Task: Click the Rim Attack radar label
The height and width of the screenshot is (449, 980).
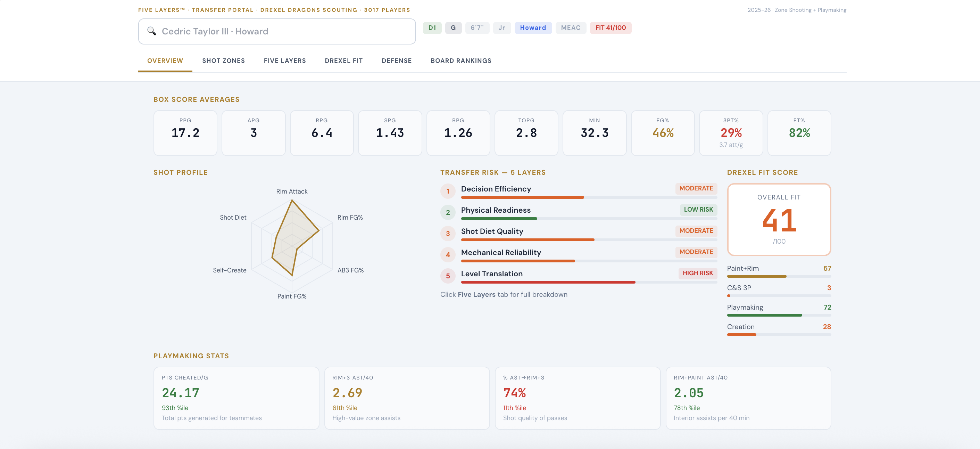Action: (292, 191)
